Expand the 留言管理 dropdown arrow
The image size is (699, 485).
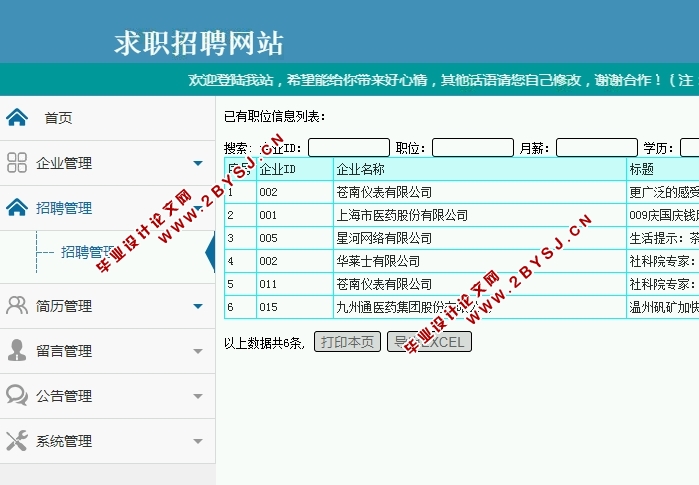pos(198,351)
